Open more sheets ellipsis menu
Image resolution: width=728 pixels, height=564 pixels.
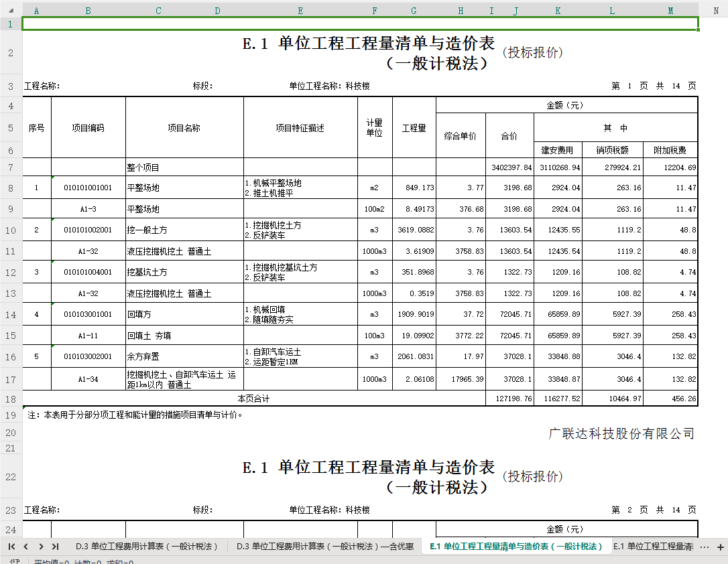coord(705,547)
